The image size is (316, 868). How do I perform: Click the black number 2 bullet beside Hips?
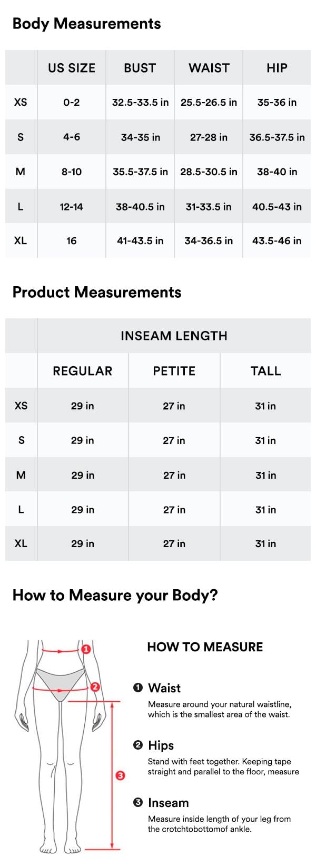click(138, 745)
